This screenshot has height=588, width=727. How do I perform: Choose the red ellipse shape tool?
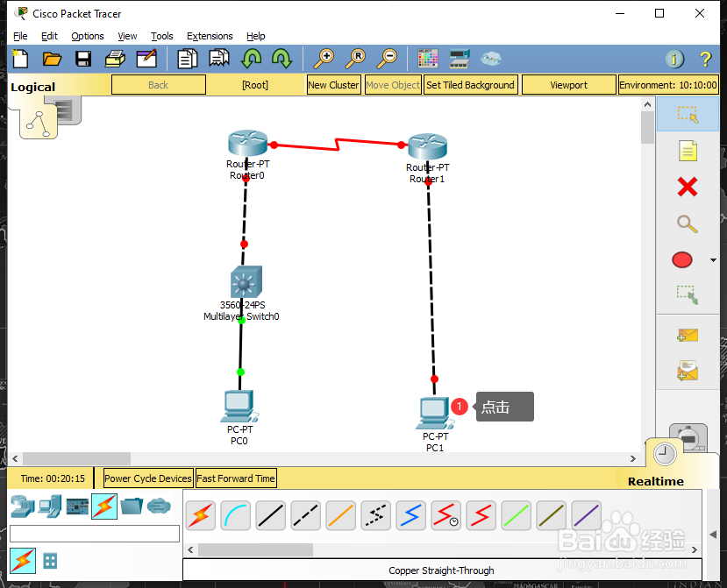(x=682, y=260)
